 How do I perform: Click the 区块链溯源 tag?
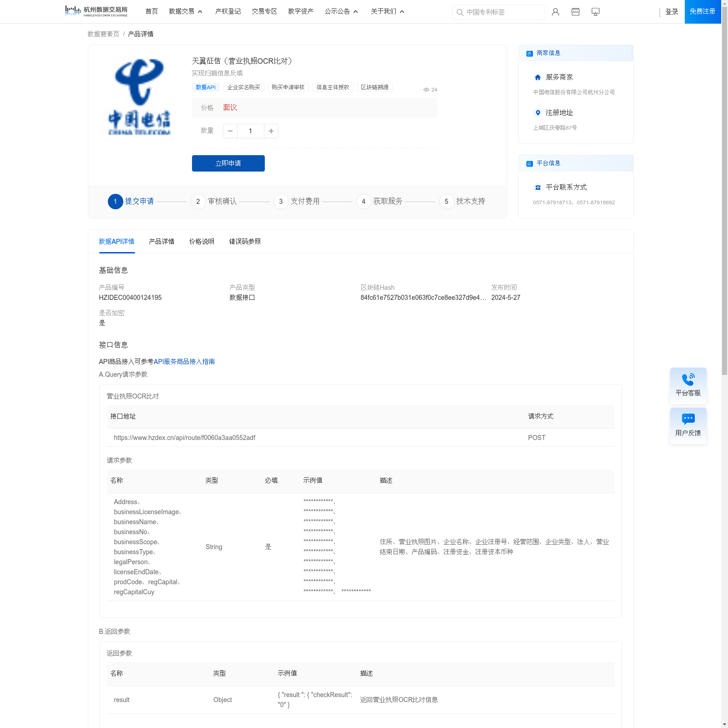tap(374, 87)
